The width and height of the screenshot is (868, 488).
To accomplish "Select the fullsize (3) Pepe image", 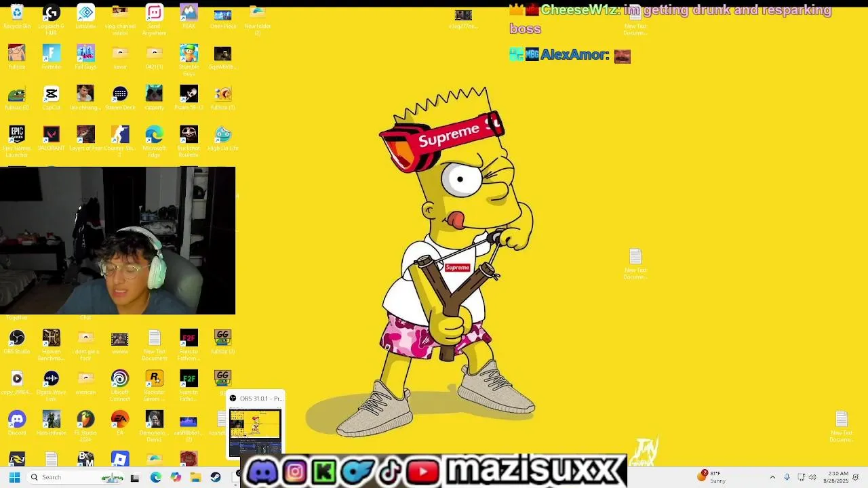I will [x=17, y=98].
